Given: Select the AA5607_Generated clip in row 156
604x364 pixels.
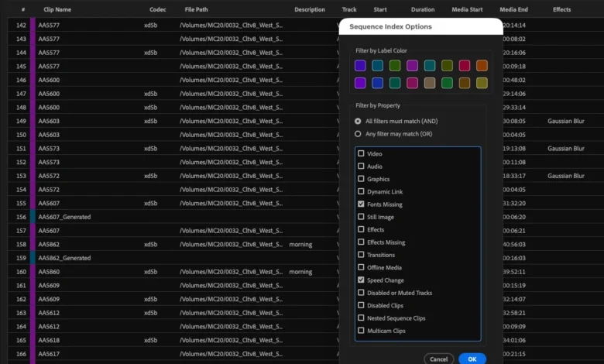Looking at the screenshot, I should (x=64, y=218).
